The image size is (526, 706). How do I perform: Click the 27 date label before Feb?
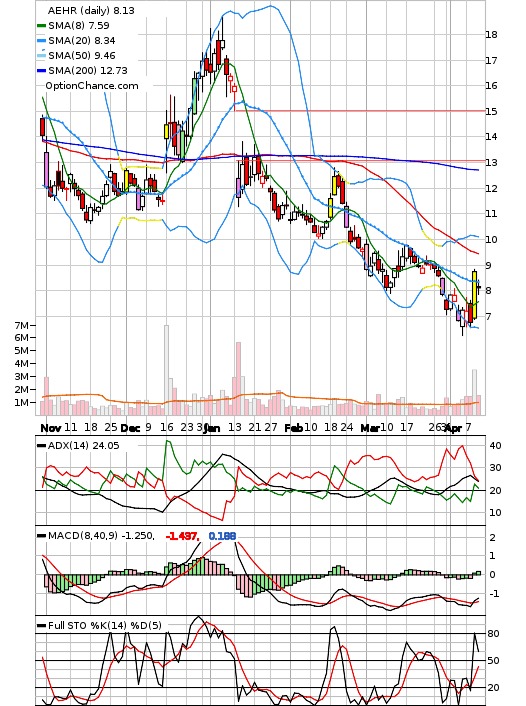270,427
